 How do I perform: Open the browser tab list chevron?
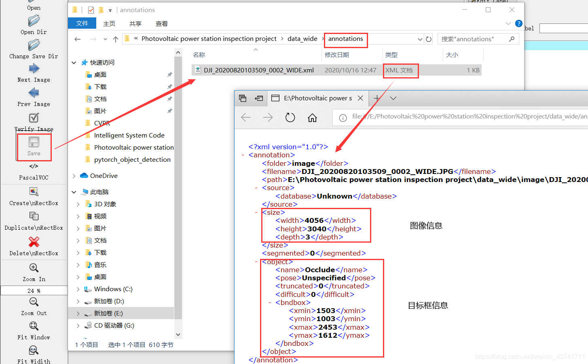coord(393,98)
